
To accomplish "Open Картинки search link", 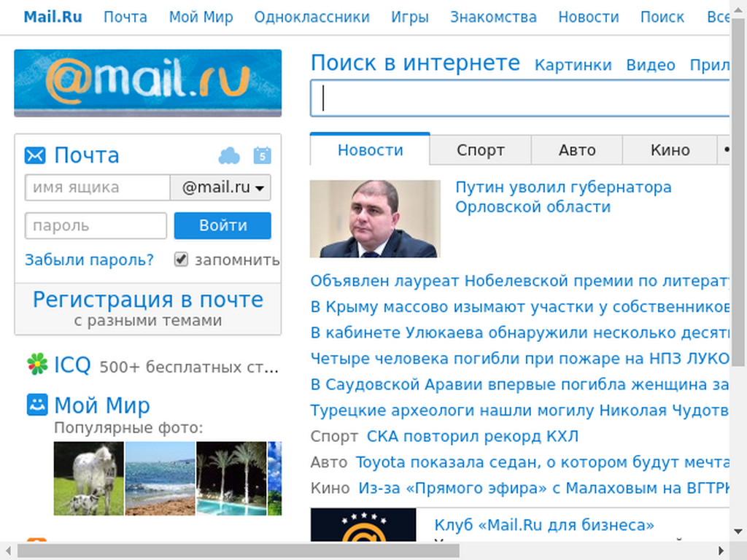I will coord(573,65).
